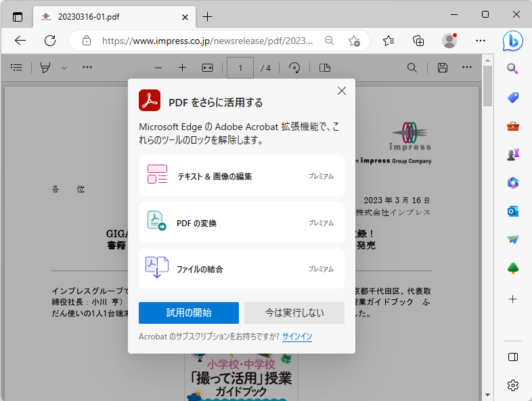Show the PDF table of contents
This screenshot has width=532, height=401.
pos(16,68)
